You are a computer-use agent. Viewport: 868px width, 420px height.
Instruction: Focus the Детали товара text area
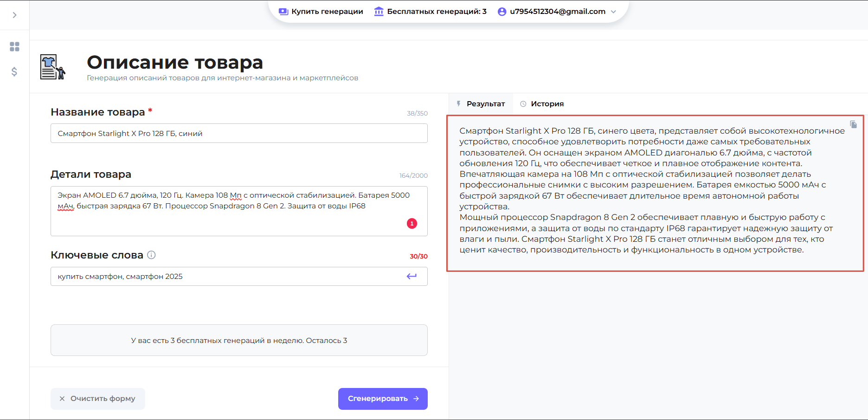[x=239, y=211]
